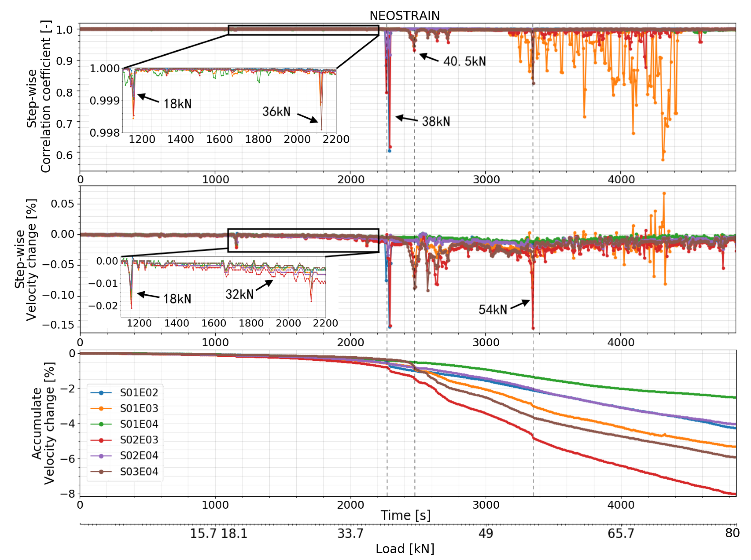This screenshot has height=560, width=751.
Task: Click the 54kN annotation label
Action: (x=493, y=310)
